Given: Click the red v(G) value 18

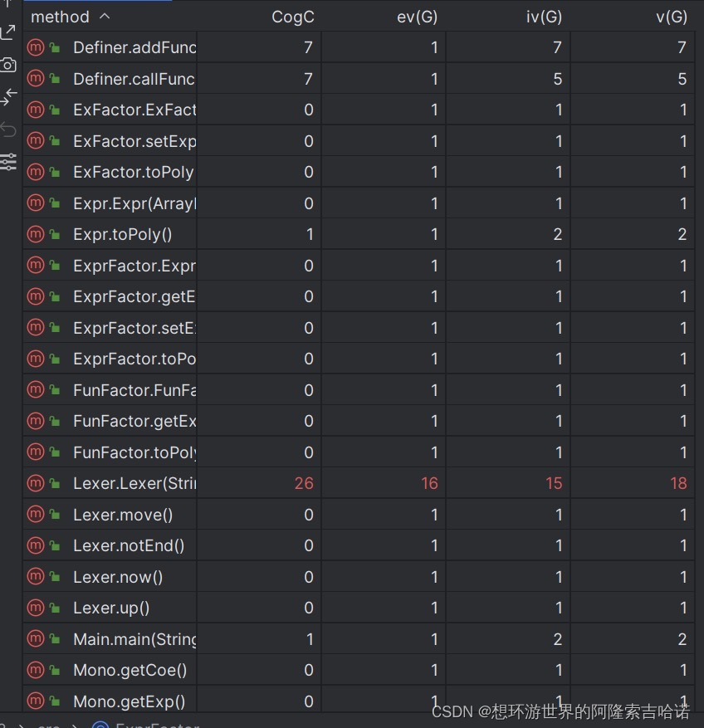Looking at the screenshot, I should 678,483.
